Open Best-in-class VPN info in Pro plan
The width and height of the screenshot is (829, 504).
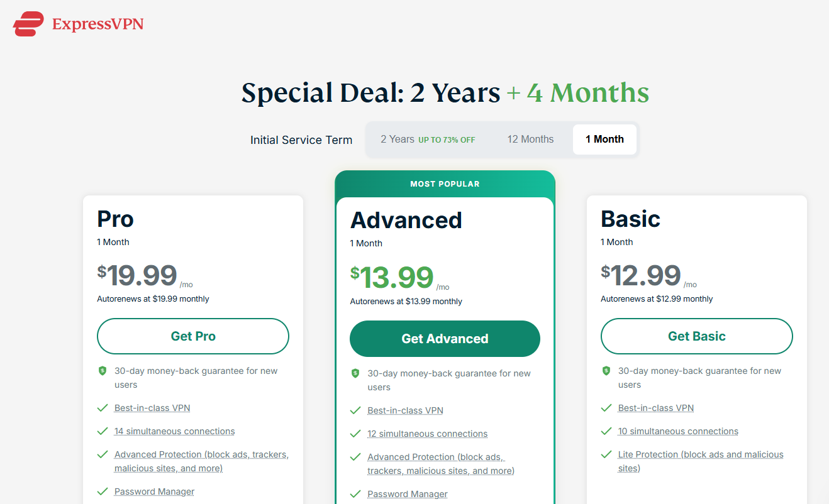tap(152, 408)
